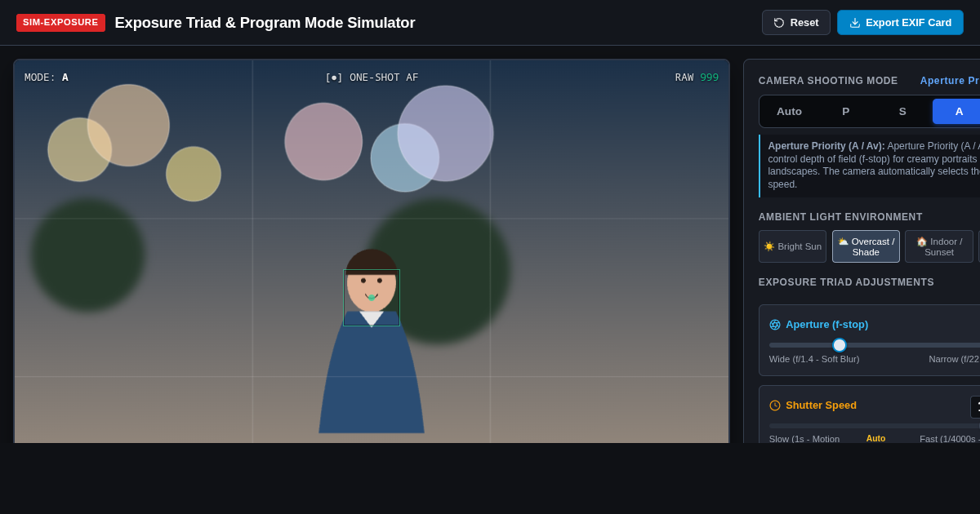Click the Reset button
The width and height of the screenshot is (980, 514).
pyautogui.click(x=796, y=23)
